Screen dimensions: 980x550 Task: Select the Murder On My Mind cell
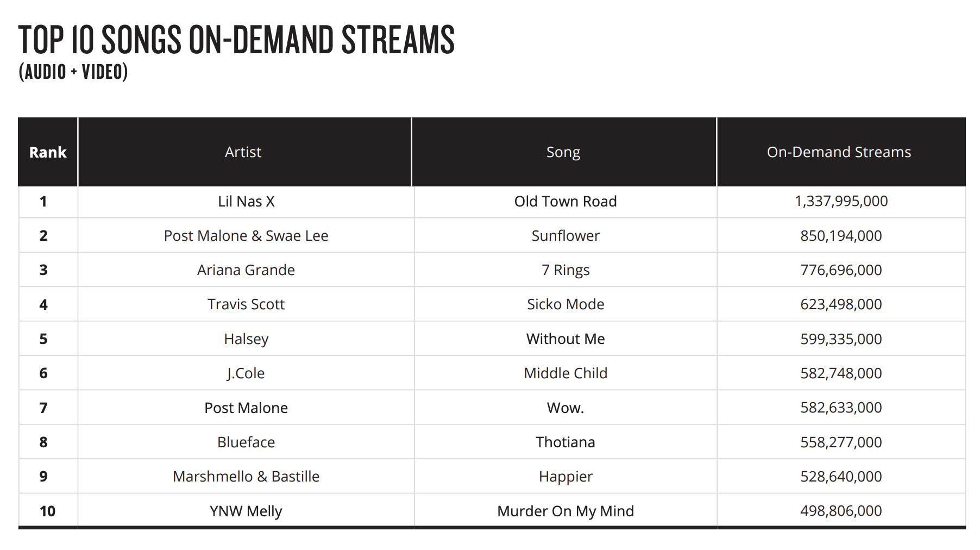click(x=565, y=511)
